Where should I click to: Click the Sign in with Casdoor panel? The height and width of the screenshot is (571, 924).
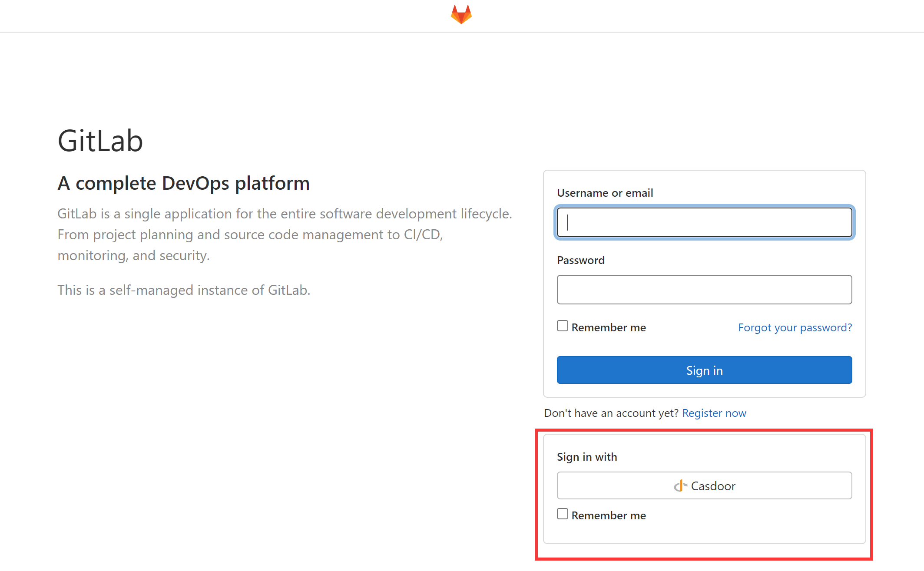click(x=704, y=485)
